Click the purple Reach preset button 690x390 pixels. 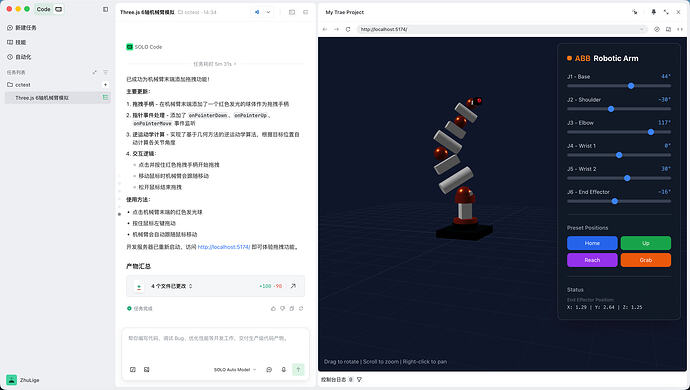592,260
